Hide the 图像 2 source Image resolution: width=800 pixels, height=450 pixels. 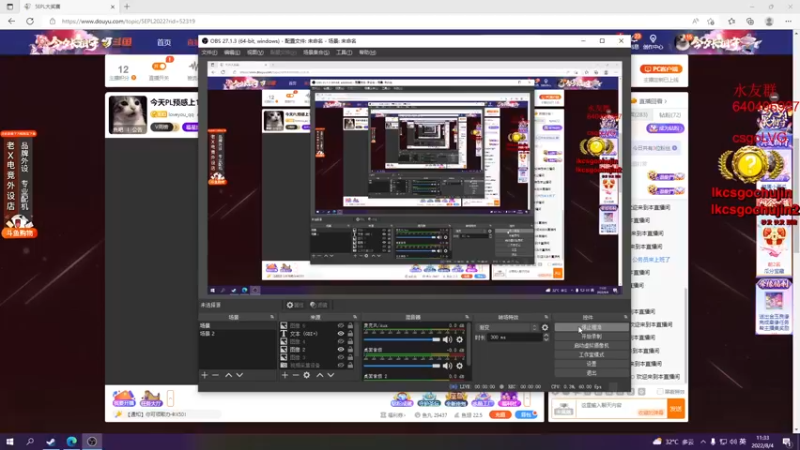click(x=341, y=349)
